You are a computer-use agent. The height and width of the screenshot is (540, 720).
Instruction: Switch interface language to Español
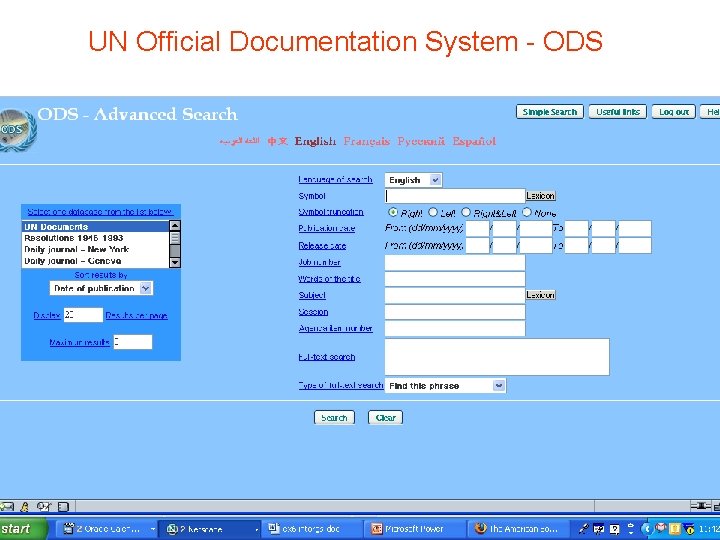pyautogui.click(x=474, y=141)
